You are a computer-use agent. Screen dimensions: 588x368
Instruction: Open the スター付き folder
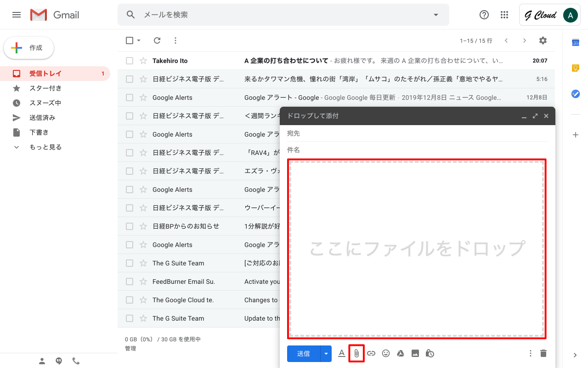(x=45, y=88)
